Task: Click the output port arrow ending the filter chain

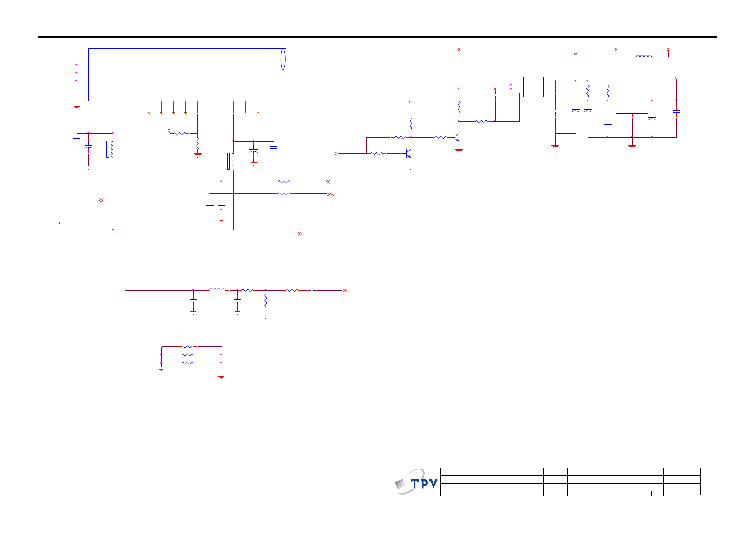Action: pyautogui.click(x=345, y=291)
